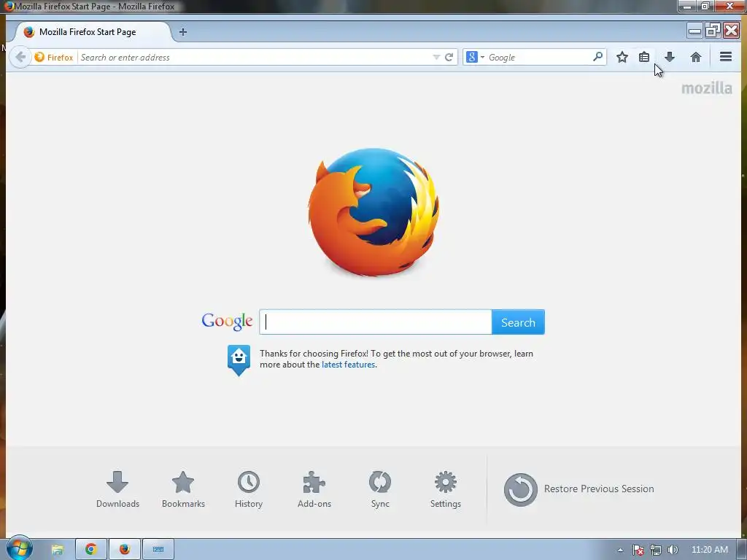Show hidden system tray icons
Image resolution: width=747 pixels, height=560 pixels.
(620, 550)
